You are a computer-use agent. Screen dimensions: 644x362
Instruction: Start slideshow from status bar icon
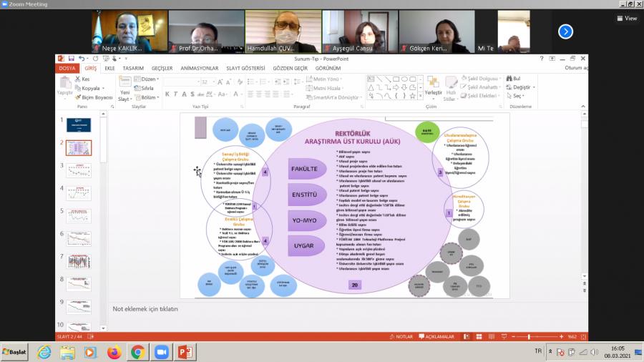click(503, 336)
